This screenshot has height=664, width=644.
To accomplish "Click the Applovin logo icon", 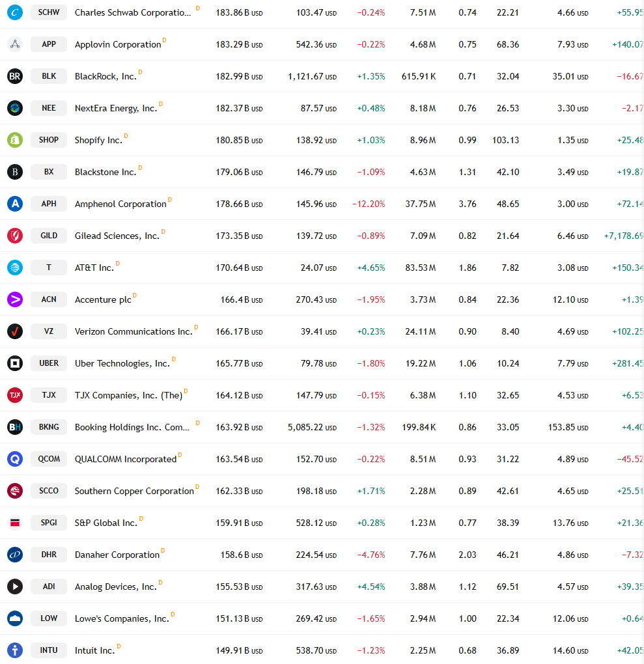I will pyautogui.click(x=15, y=44).
